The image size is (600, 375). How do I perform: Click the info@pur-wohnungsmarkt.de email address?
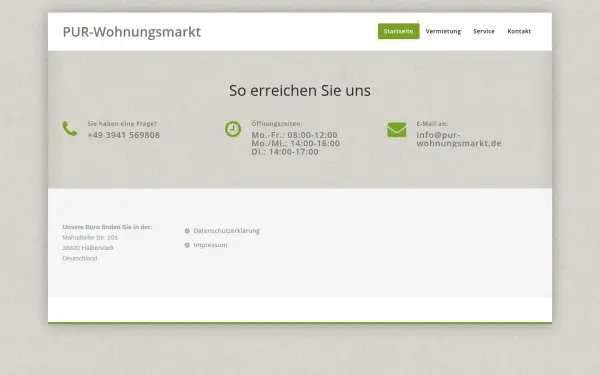tap(459, 139)
